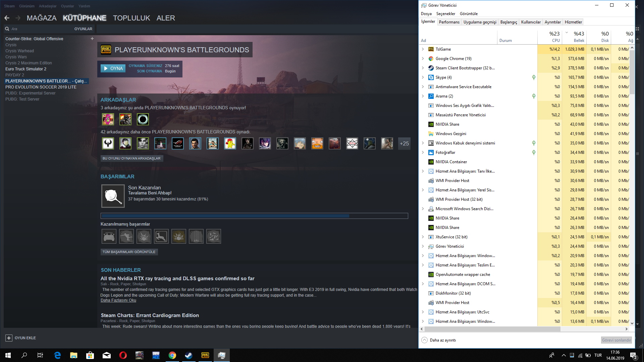
Task: Click TÜM BAŞARIMLARI GÖRÜNTÜLE button
Action: point(129,252)
